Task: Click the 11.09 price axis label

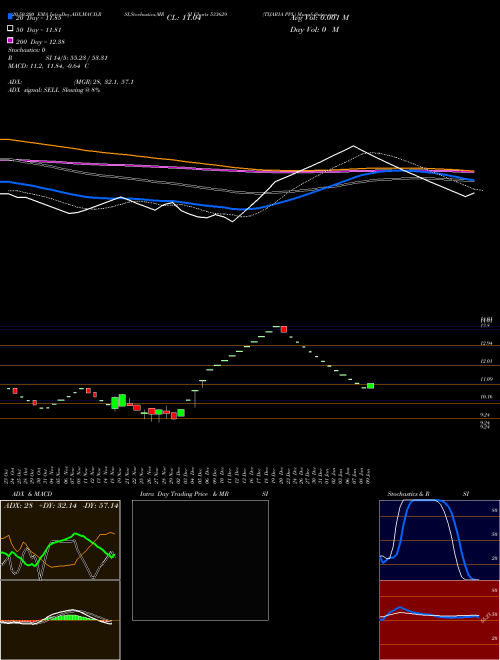Action: point(486,379)
